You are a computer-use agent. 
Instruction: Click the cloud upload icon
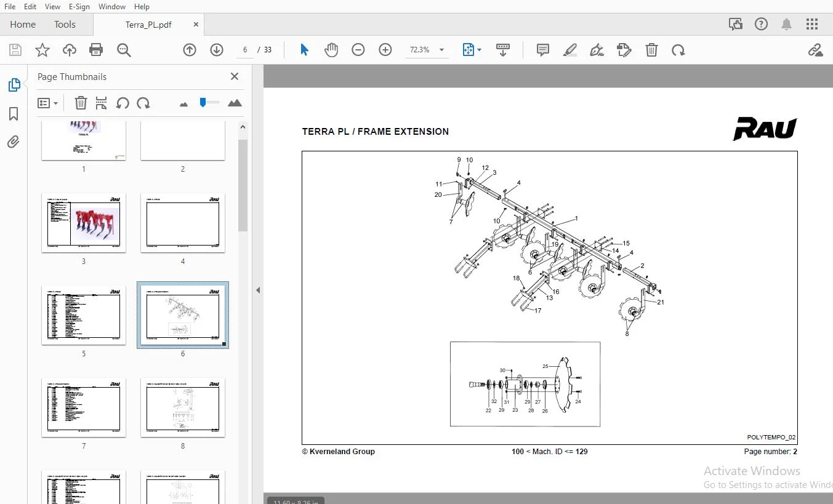70,50
